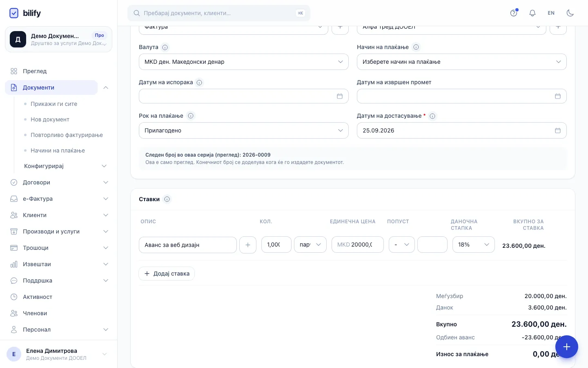
Task: Toggle dark mode moon icon
Action: 570,13
